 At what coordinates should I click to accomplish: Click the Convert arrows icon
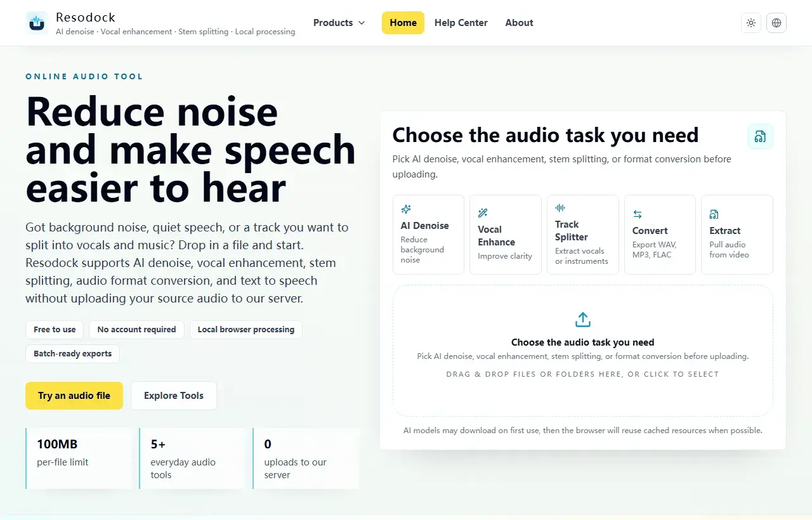[638, 214]
